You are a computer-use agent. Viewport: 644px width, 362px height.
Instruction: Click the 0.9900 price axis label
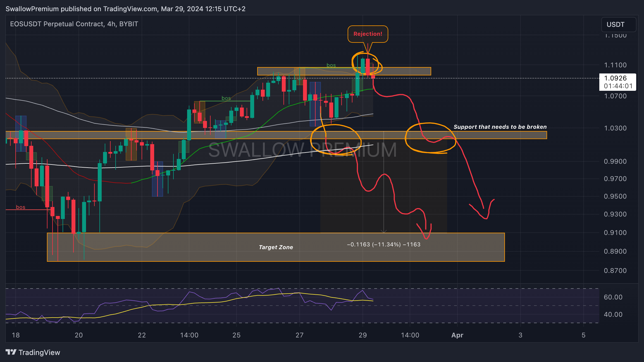pyautogui.click(x=615, y=161)
